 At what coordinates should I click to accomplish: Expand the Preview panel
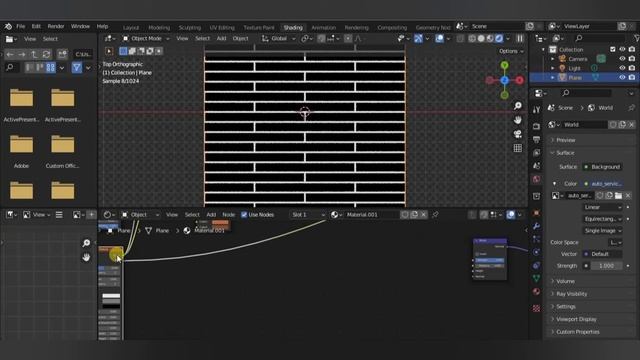(566, 140)
